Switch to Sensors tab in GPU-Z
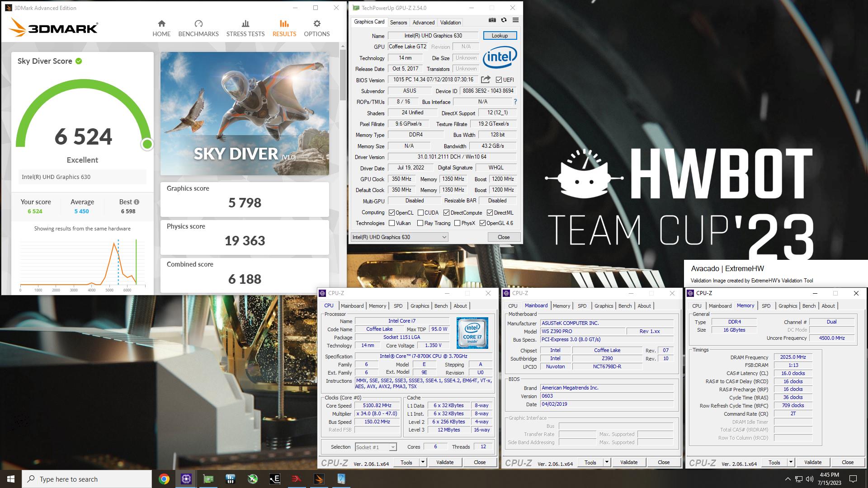868x488 pixels. [x=398, y=22]
